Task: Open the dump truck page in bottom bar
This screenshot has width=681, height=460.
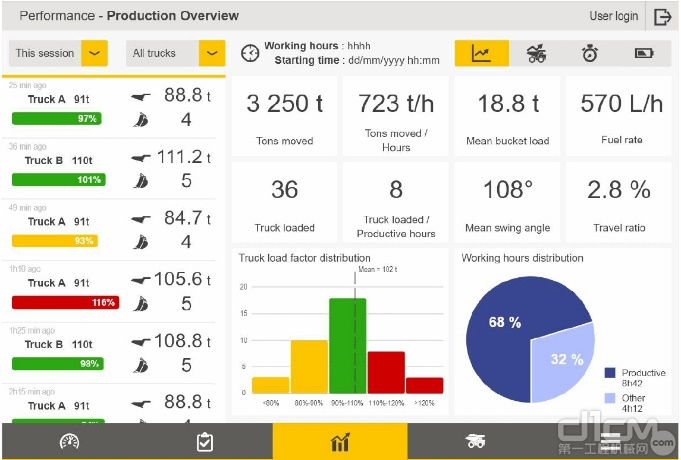Action: [x=476, y=441]
